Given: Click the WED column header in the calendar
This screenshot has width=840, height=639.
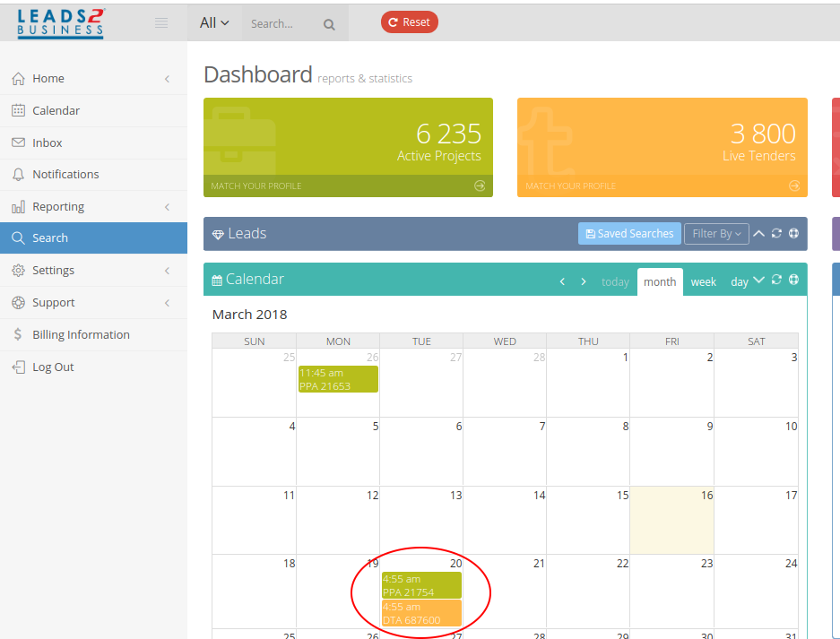Looking at the screenshot, I should (x=505, y=341).
